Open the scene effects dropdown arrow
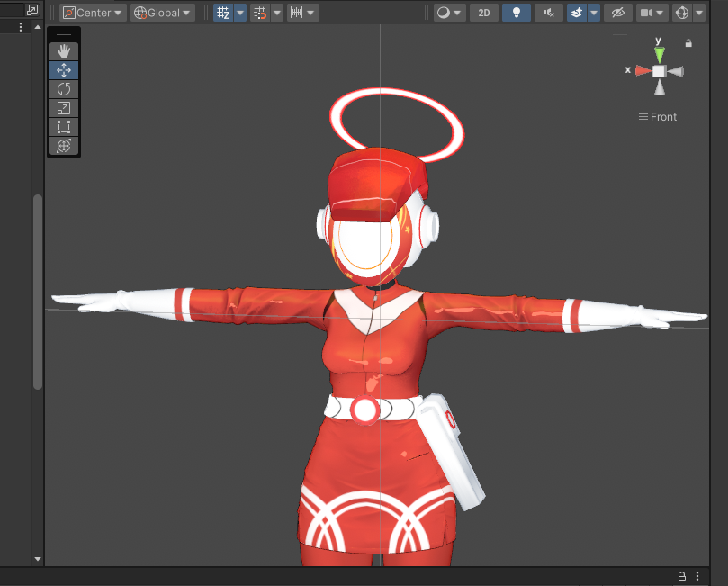The width and height of the screenshot is (728, 586). [x=594, y=13]
